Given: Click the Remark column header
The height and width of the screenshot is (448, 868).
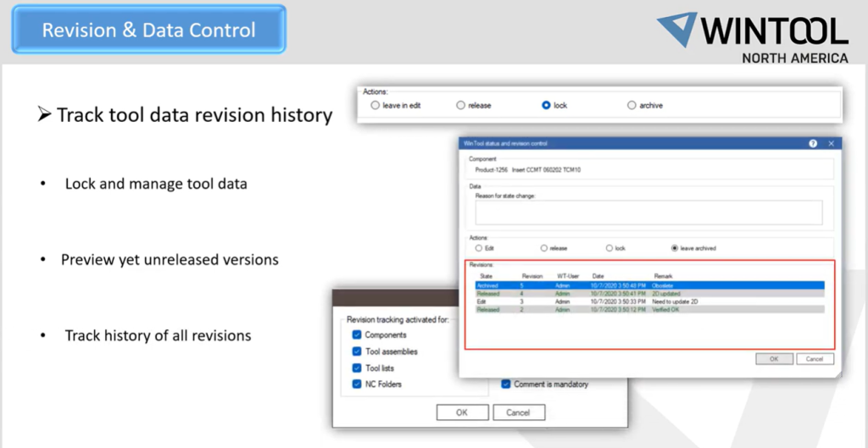Looking at the screenshot, I should click(664, 276).
